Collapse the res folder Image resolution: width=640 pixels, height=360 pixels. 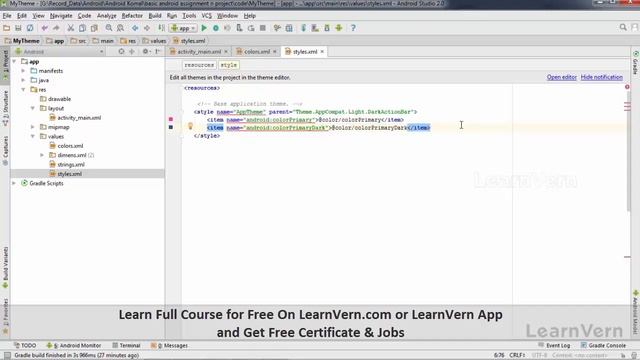pyautogui.click(x=24, y=90)
